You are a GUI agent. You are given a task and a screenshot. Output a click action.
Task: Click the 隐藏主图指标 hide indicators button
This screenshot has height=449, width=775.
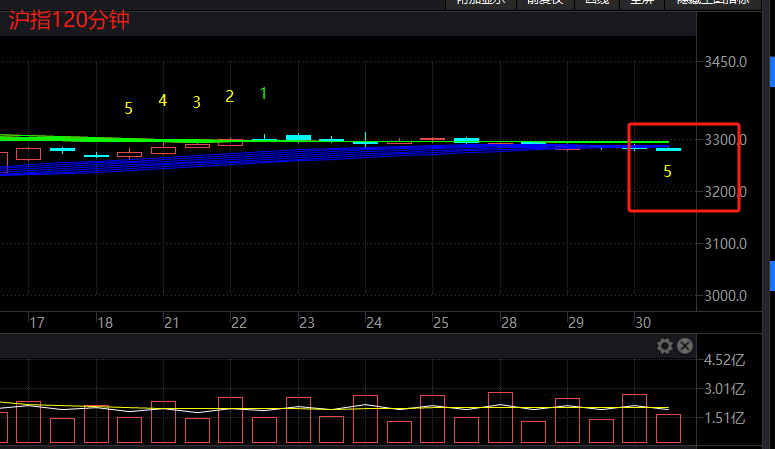pyautogui.click(x=713, y=2)
